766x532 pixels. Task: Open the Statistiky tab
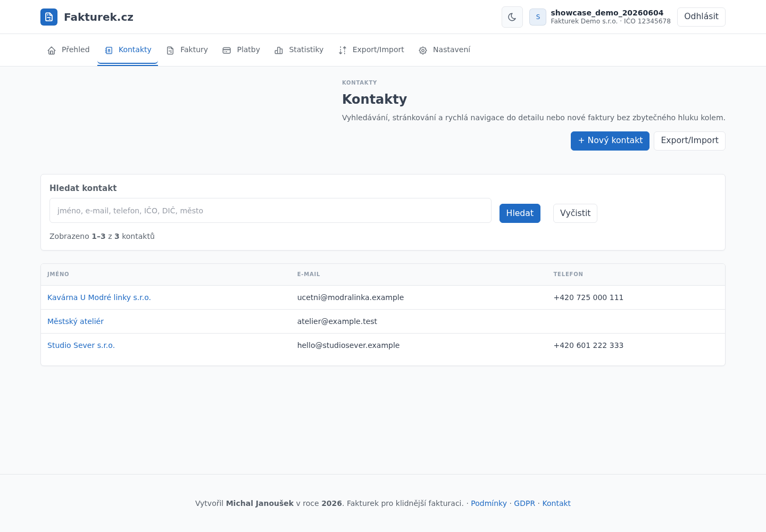click(299, 50)
